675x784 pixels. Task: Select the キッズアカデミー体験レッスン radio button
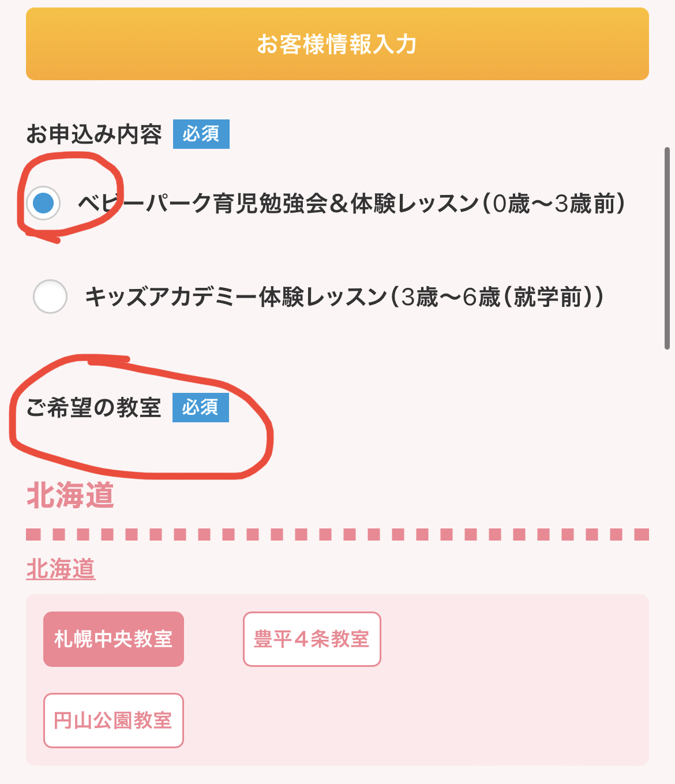click(50, 297)
